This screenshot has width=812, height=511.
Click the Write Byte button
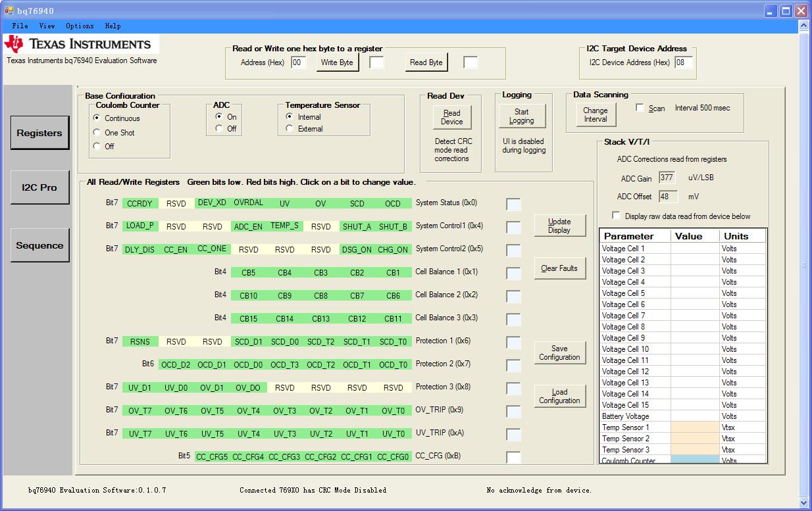(337, 62)
